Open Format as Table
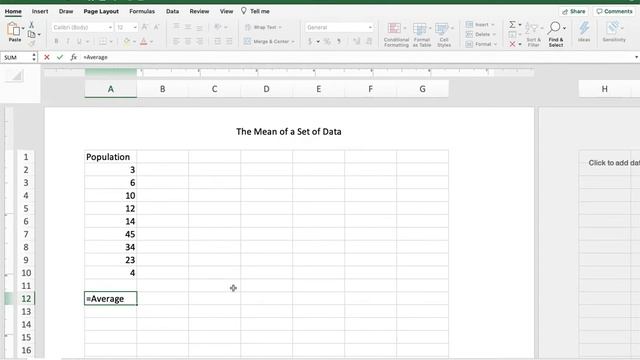 click(x=421, y=35)
